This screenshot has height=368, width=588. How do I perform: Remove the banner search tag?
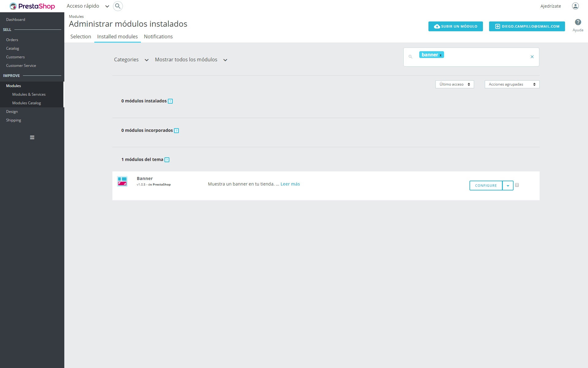pyautogui.click(x=441, y=55)
